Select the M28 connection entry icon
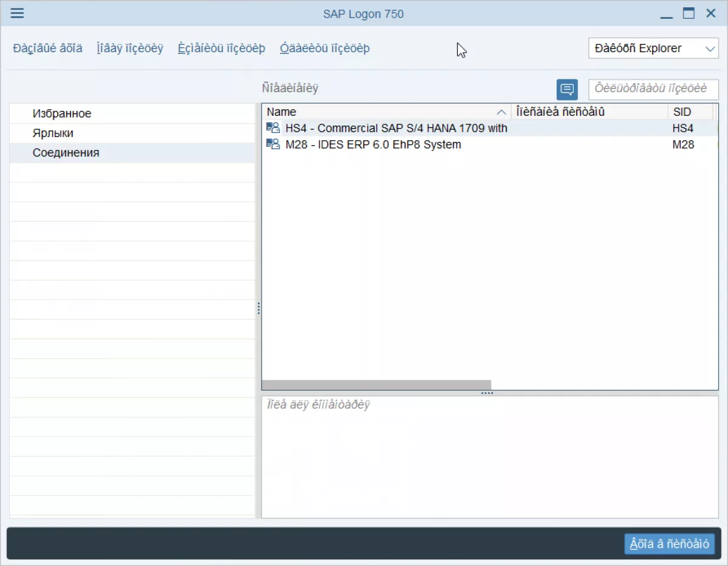This screenshot has height=566, width=728. coord(273,144)
